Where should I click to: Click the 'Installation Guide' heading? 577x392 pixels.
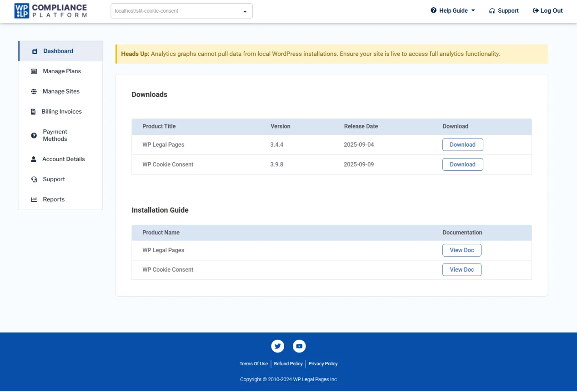(160, 210)
